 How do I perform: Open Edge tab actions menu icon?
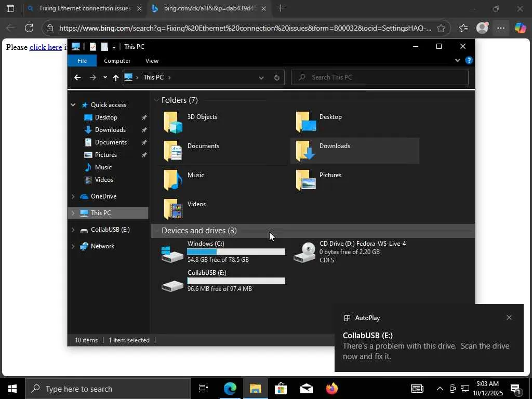point(10,8)
